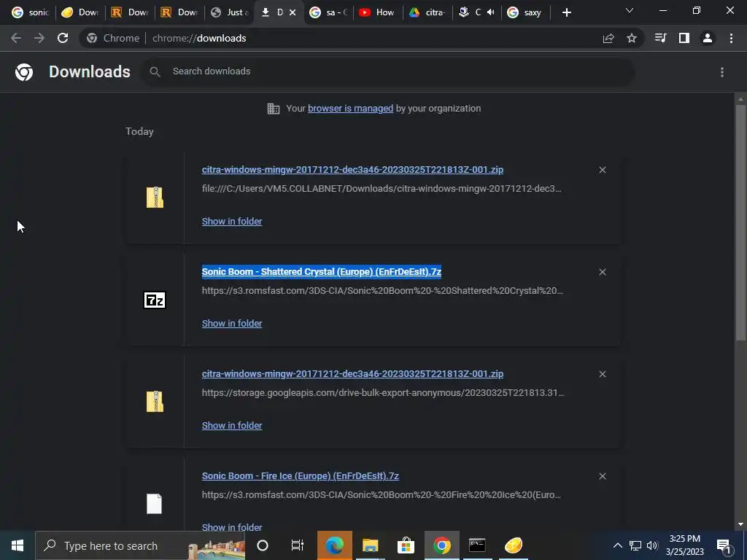Switch to the 'saxy' Google tab
Viewport: 747px width, 560px height.
point(526,12)
